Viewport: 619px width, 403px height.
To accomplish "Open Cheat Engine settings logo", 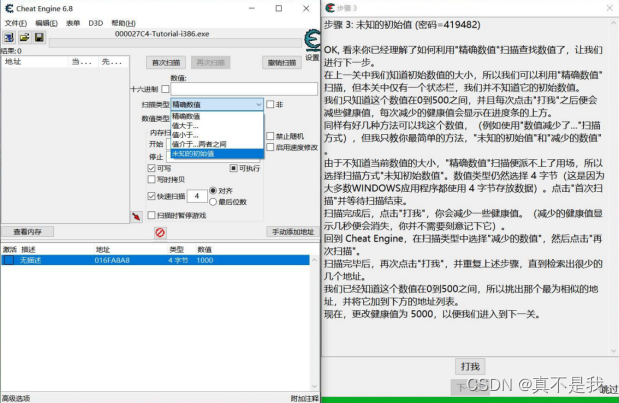I will pos(312,40).
